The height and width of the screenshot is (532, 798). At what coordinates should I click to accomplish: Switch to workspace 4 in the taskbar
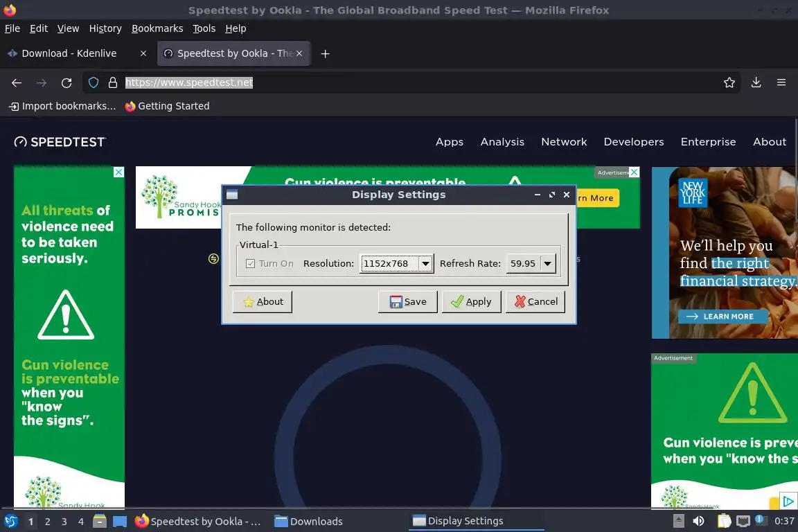tap(81, 522)
